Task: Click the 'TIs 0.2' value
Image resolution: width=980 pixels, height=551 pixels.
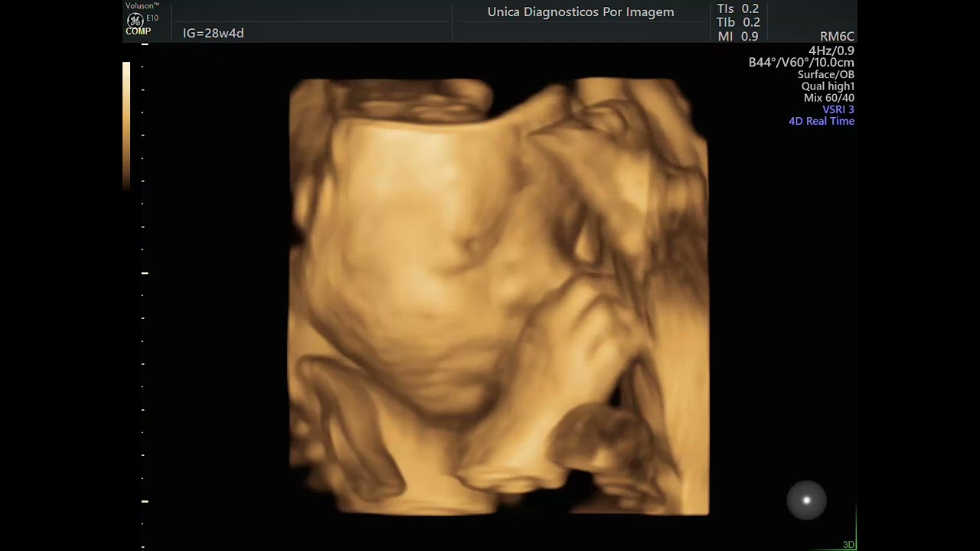Action: (738, 9)
